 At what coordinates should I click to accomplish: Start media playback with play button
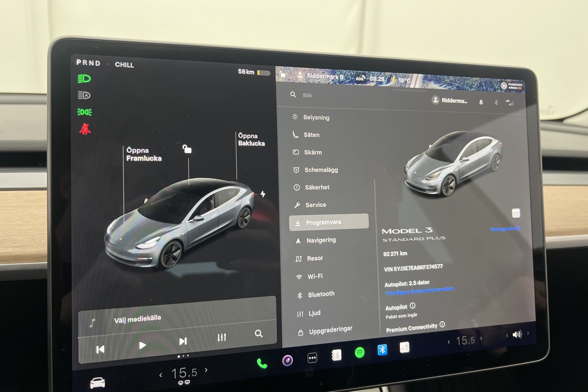click(143, 345)
